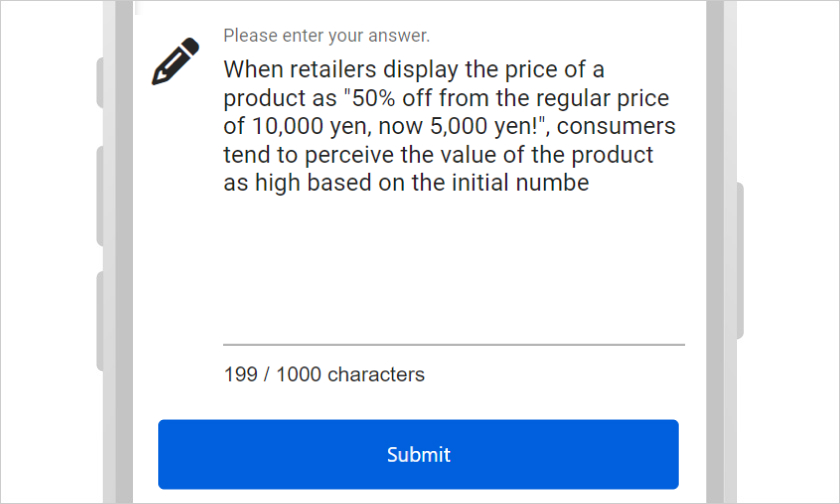Click the "Please enter your answer." label
The width and height of the screenshot is (840, 504).
click(326, 36)
